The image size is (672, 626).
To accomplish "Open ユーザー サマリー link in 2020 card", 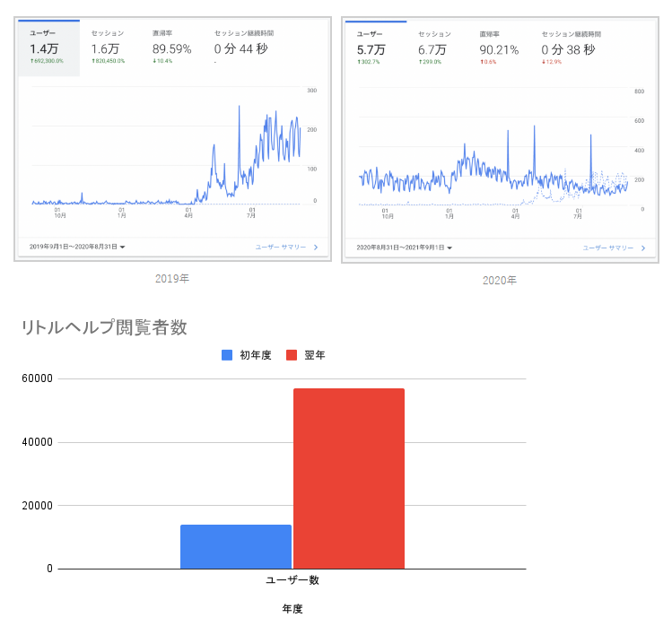I will [608, 248].
